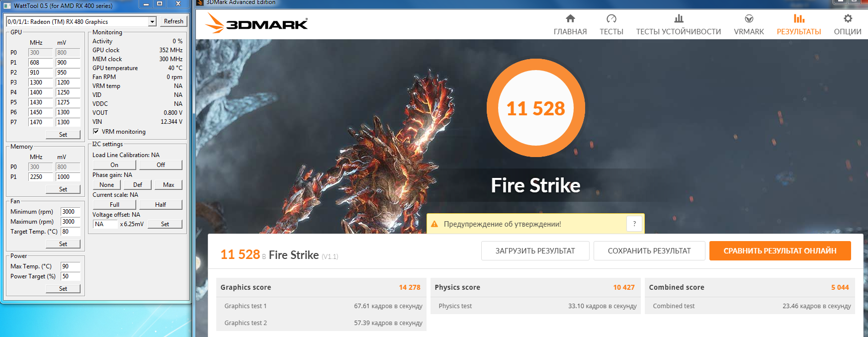The width and height of the screenshot is (868, 337).
Task: Click the РЕЗУЛЬТАТЫ results icon
Action: point(799,19)
